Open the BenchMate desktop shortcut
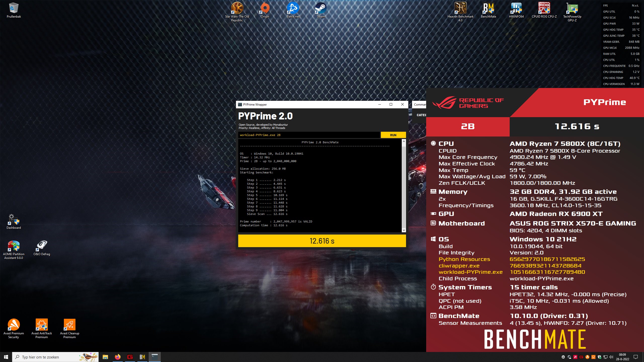Viewport: 644px width, 362px height. [x=488, y=11]
